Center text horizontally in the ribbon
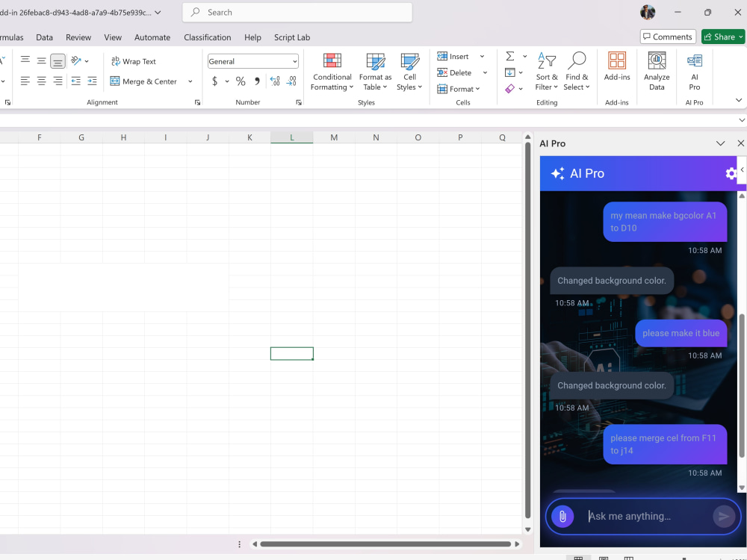747x560 pixels. 41,81
